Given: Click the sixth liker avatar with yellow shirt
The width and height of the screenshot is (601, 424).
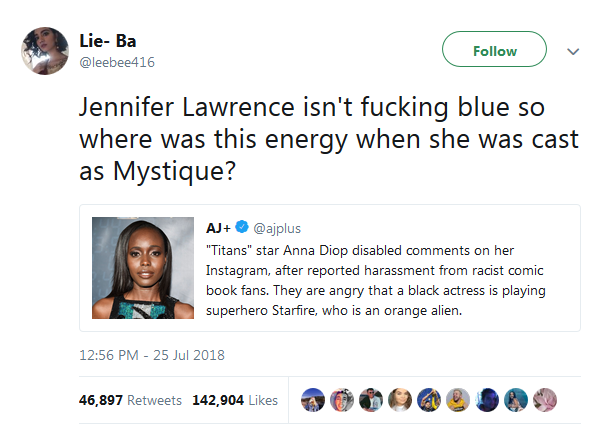Looking at the screenshot, I should pos(458,400).
